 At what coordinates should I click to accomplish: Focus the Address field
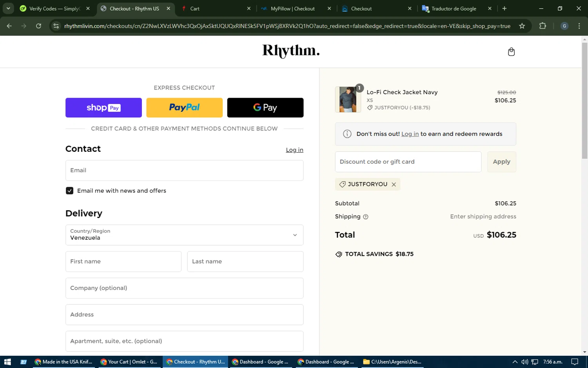184,315
